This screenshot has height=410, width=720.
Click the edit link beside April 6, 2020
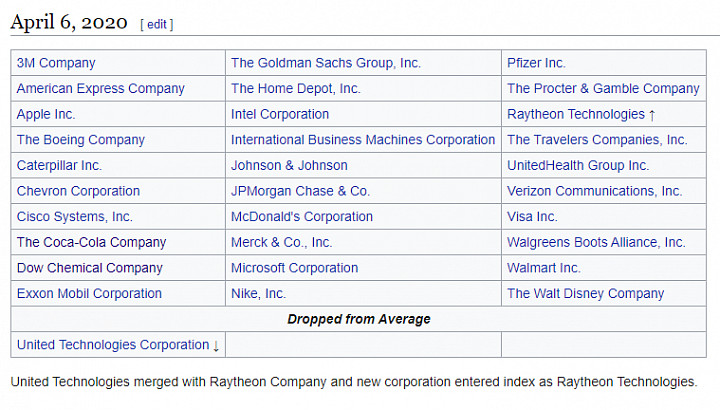tap(157, 24)
